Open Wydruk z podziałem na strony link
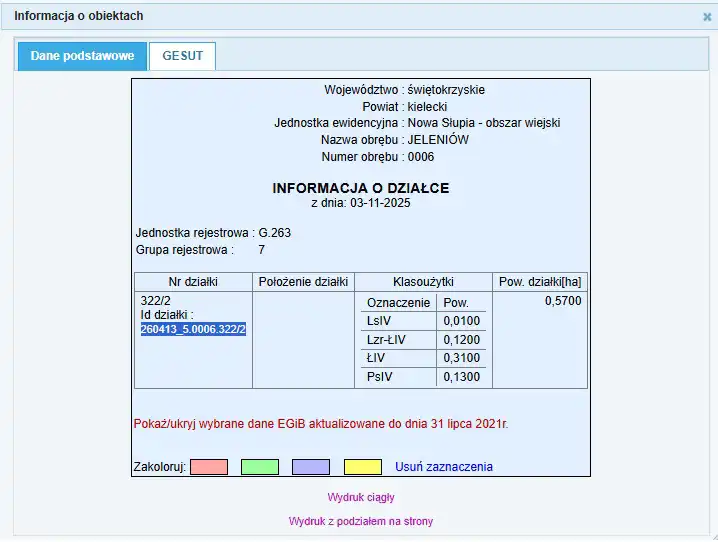Viewport: 718px width, 542px height. tap(360, 521)
